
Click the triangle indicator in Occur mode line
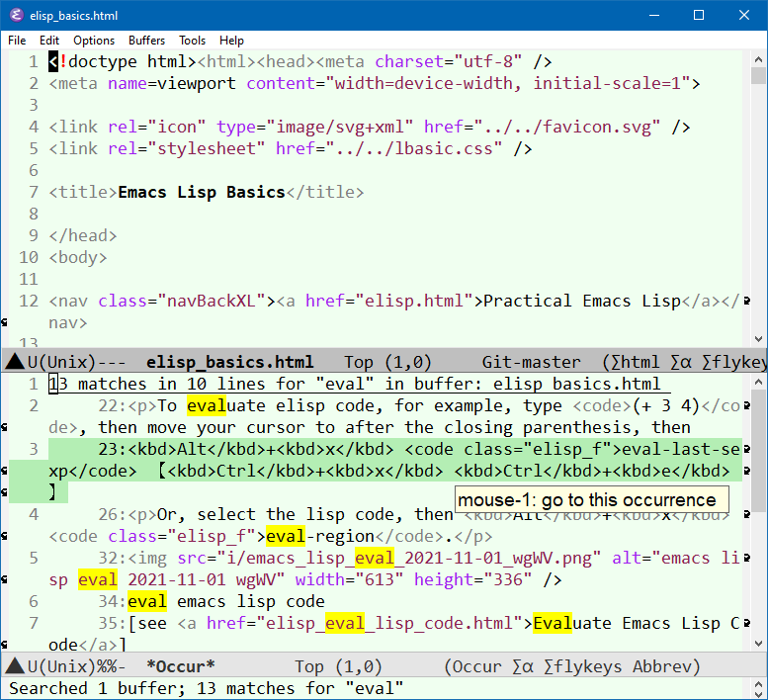click(15, 666)
